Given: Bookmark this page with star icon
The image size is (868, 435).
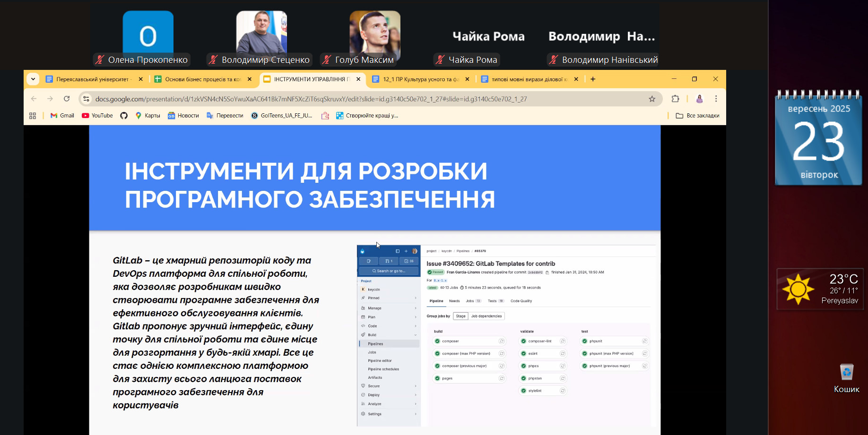Looking at the screenshot, I should pos(652,99).
